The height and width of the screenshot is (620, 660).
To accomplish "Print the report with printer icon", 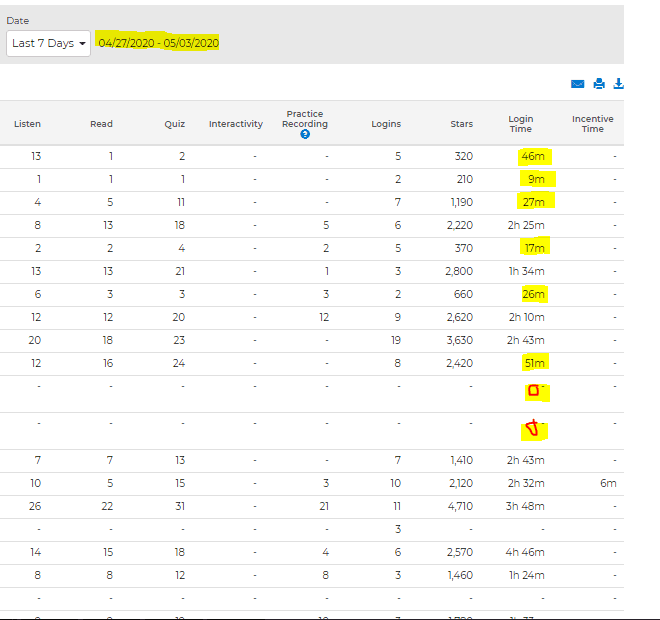I will pyautogui.click(x=599, y=84).
